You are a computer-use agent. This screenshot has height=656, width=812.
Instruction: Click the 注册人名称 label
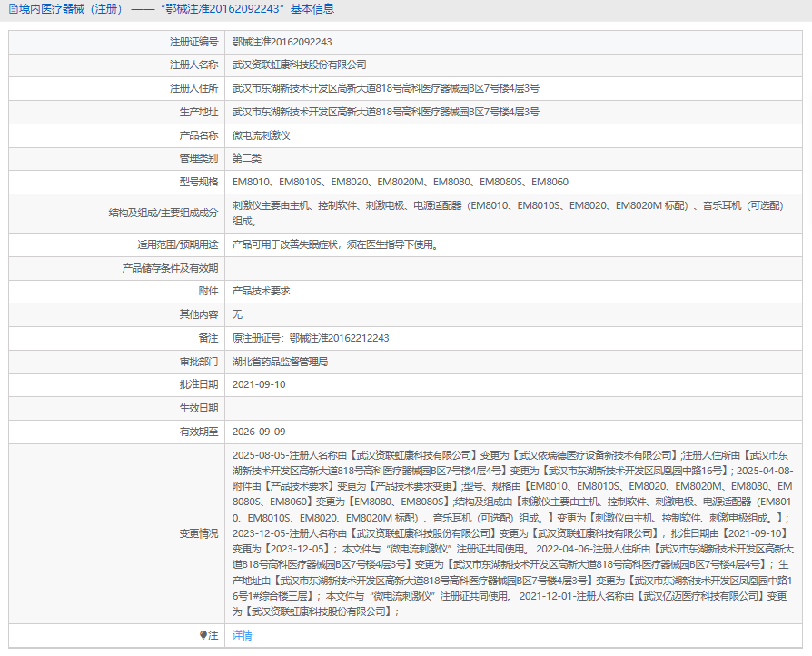pyautogui.click(x=193, y=65)
